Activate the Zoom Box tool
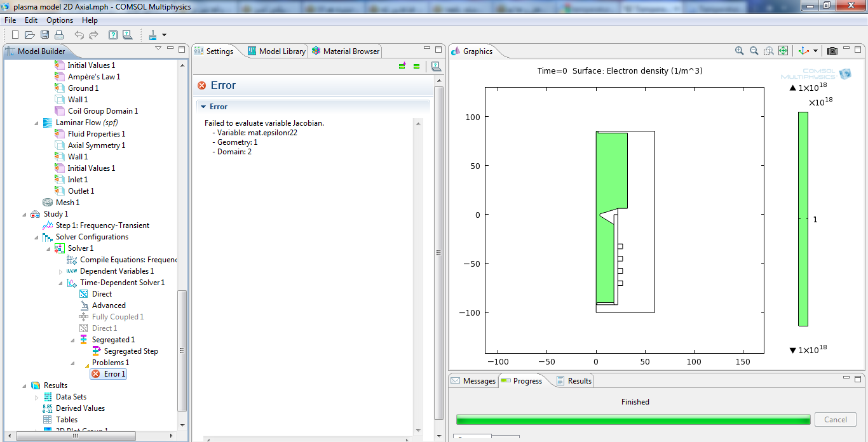 (x=768, y=51)
